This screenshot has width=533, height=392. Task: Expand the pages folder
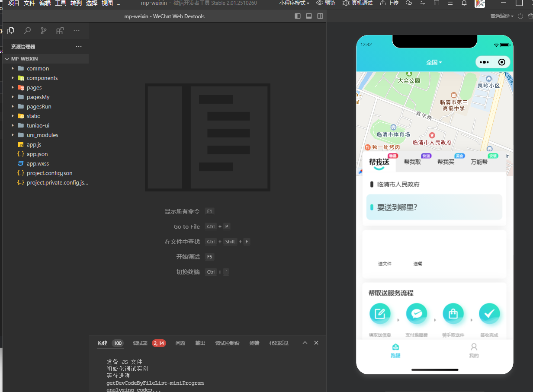[46, 87]
